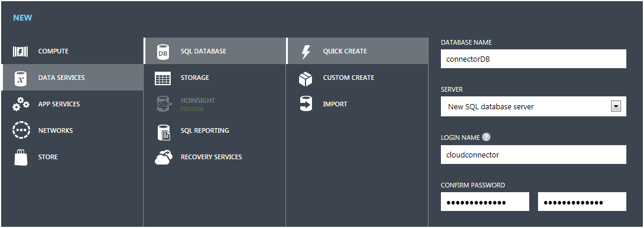The image size is (644, 228).
Task: Expand the Server dropdown arrow
Action: click(616, 106)
